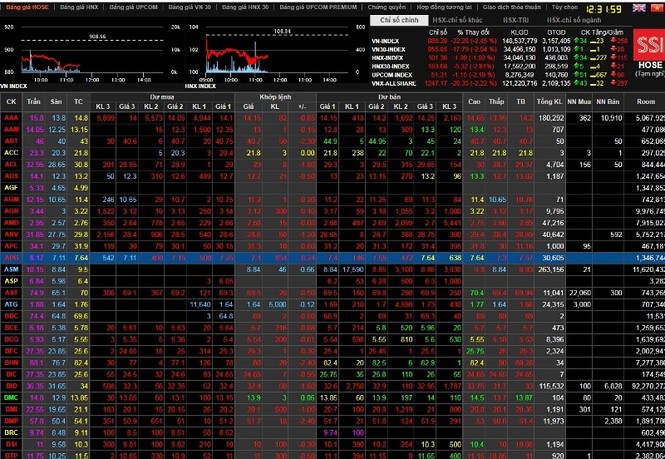Select stock ticker ANV

coord(11,234)
